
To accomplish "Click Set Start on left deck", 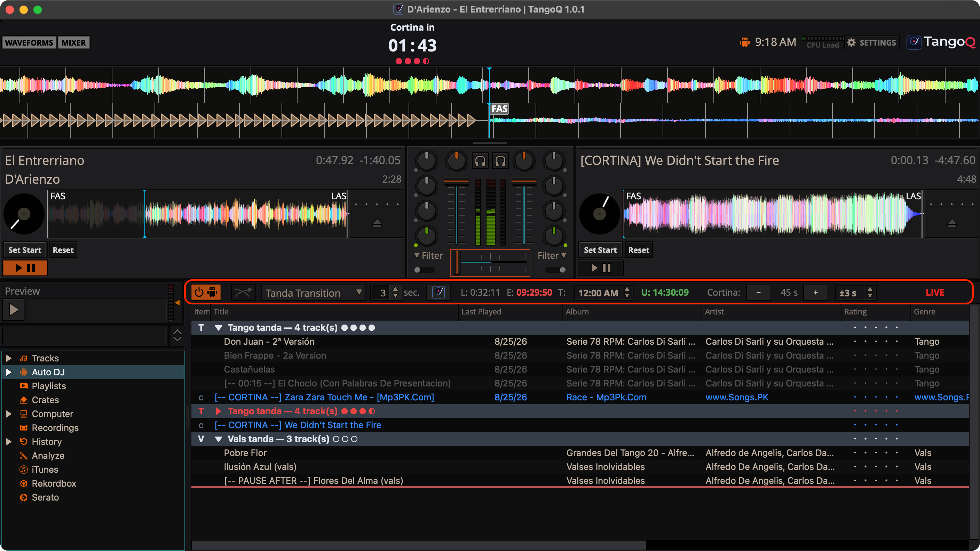I will click(x=25, y=250).
